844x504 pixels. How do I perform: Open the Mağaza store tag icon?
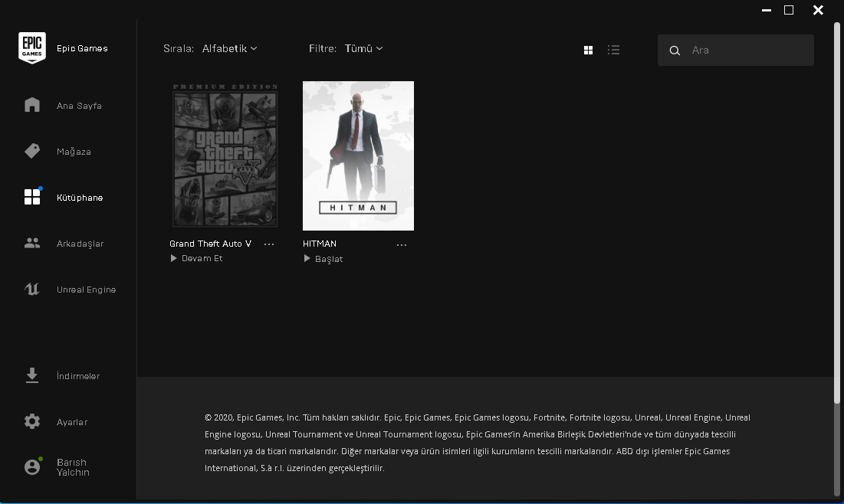coord(31,151)
